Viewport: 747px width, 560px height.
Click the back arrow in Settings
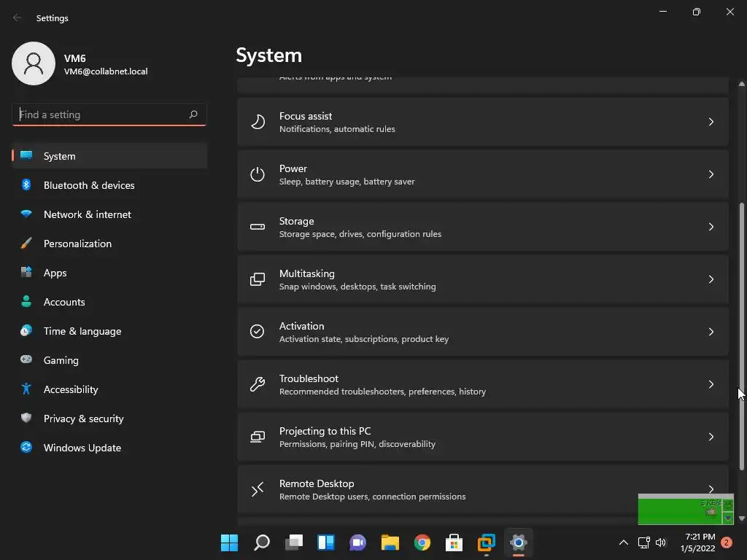[x=18, y=17]
